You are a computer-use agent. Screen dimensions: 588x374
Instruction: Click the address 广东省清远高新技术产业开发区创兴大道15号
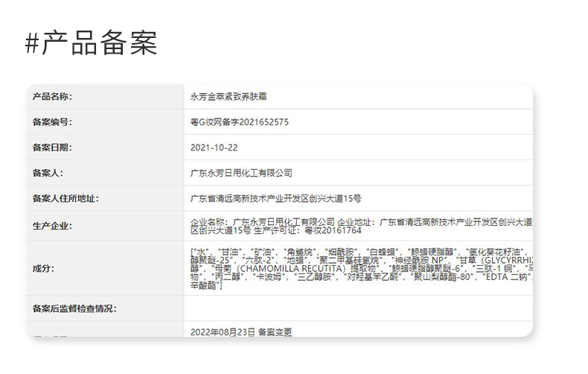coord(275,199)
